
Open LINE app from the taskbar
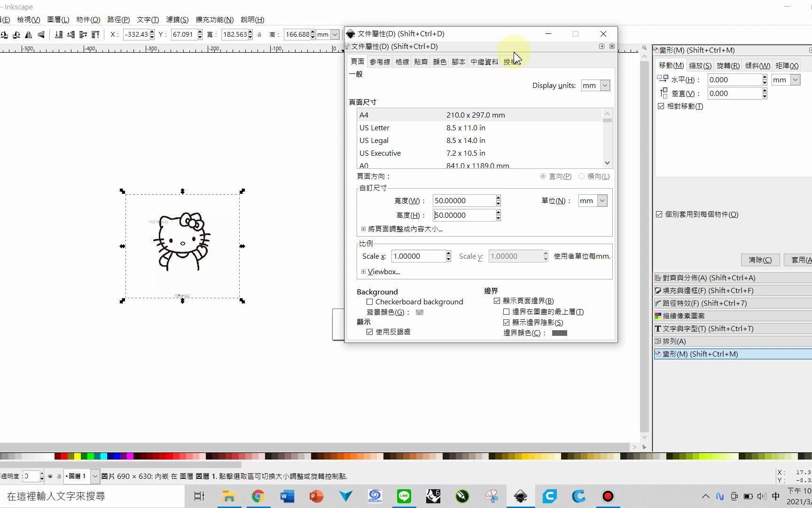[x=404, y=496]
